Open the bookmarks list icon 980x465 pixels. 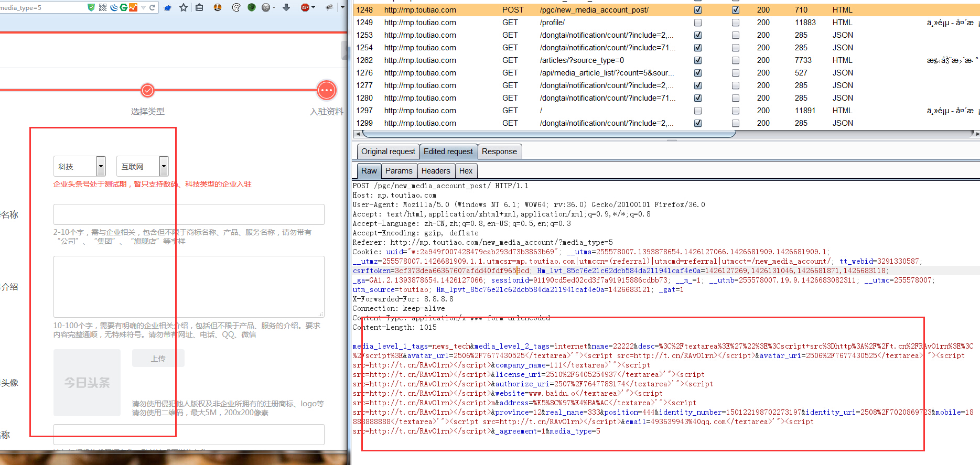coord(199,7)
